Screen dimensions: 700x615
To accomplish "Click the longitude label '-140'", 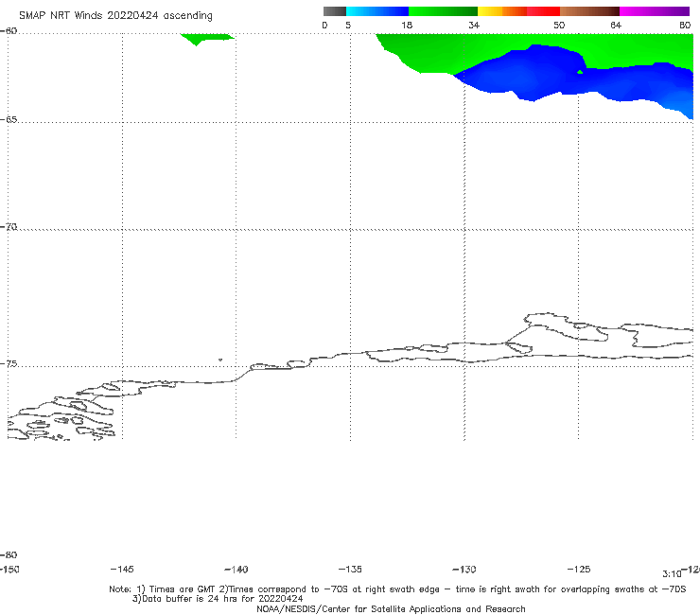I will point(236,569).
